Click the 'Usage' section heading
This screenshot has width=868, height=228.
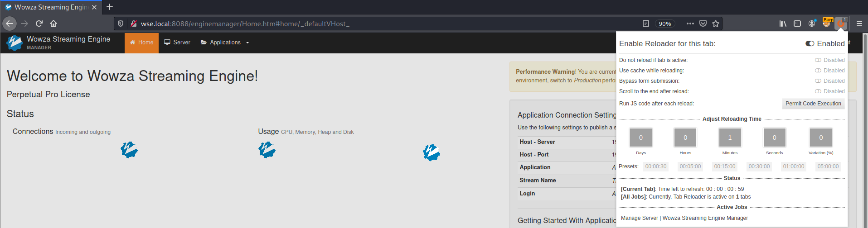[x=268, y=131]
